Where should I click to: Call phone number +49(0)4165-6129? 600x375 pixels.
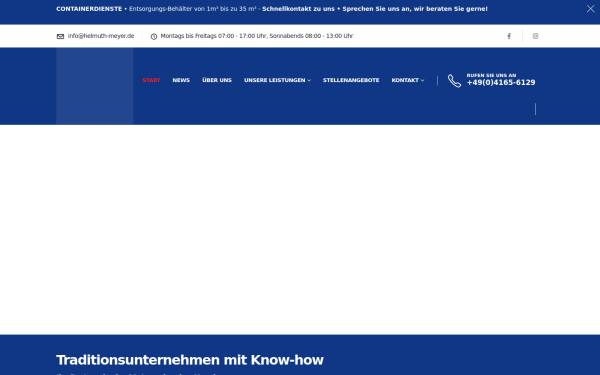[501, 83]
